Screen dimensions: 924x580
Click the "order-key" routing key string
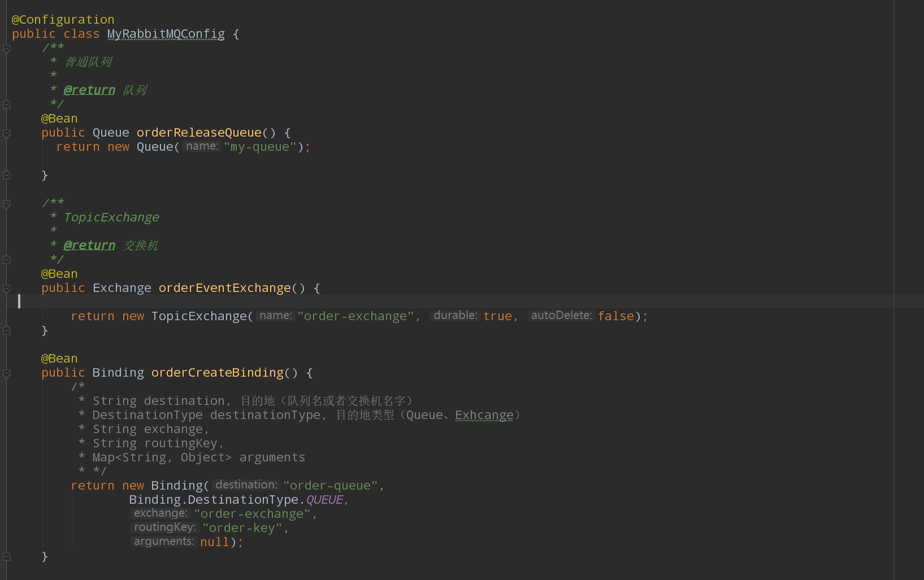pyautogui.click(x=242, y=527)
